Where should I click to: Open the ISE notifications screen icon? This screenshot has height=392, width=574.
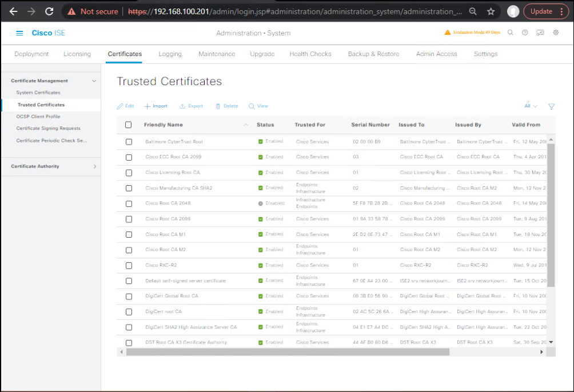point(540,33)
